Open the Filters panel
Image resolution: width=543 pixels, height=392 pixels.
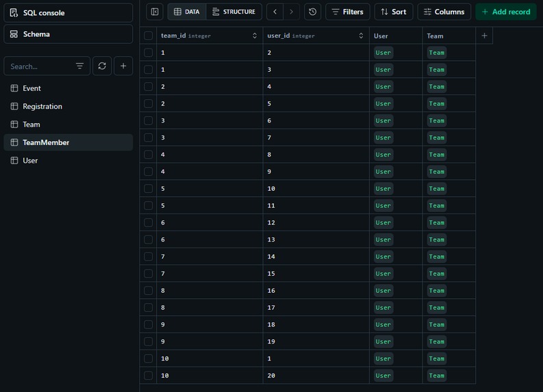click(x=348, y=12)
